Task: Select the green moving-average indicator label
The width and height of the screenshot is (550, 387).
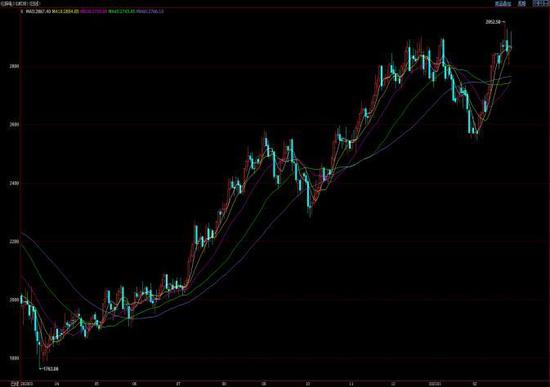Action: pos(121,11)
